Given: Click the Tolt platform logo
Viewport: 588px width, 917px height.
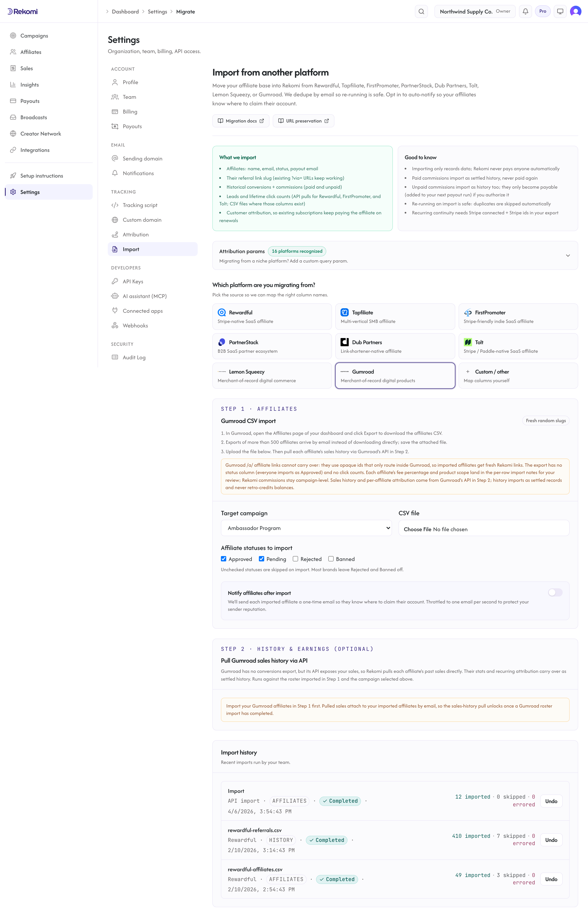Looking at the screenshot, I should point(468,342).
